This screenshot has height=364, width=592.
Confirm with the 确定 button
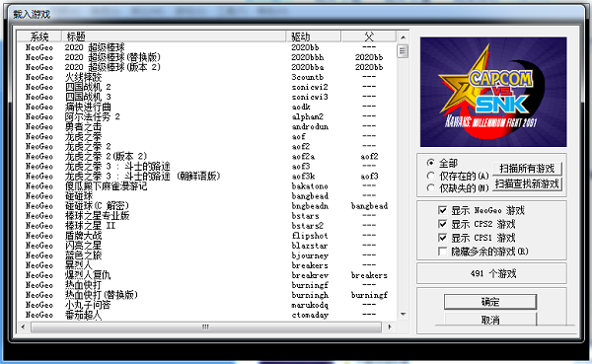pos(490,302)
